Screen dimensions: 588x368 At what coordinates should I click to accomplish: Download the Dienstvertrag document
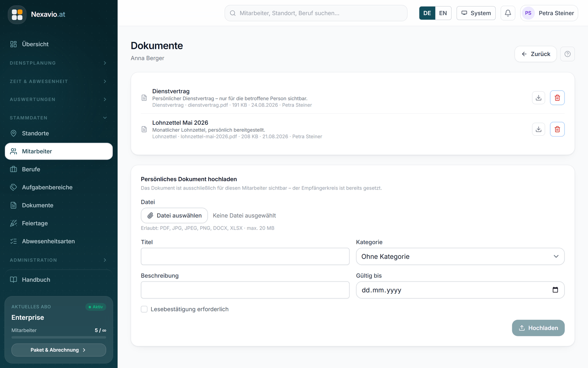(x=538, y=98)
